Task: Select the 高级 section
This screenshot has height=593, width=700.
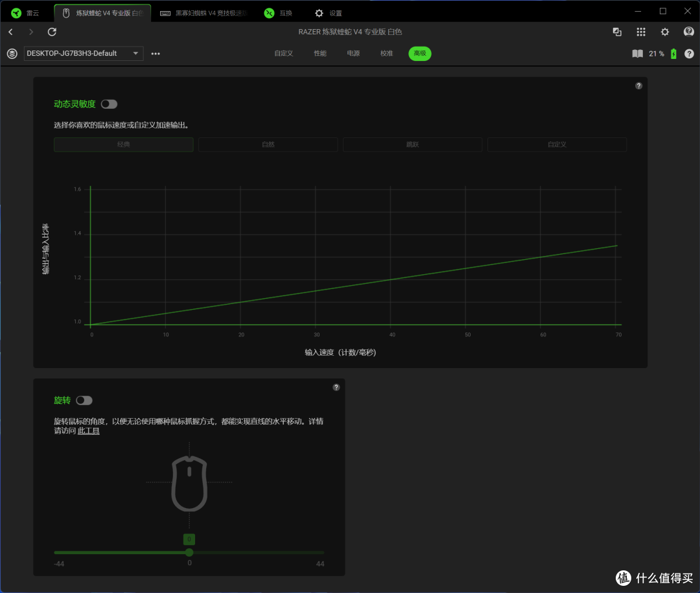Action: click(419, 54)
